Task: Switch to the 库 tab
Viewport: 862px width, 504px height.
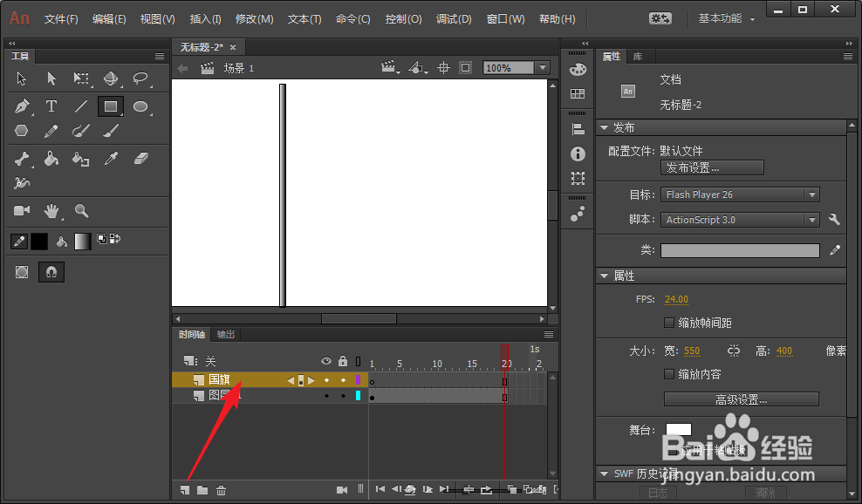Action: [x=637, y=56]
